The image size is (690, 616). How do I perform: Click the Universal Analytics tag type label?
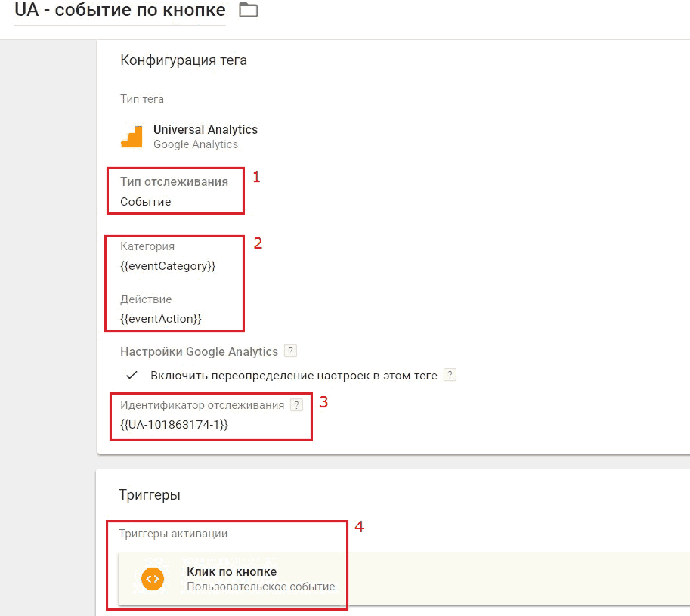[x=206, y=129]
